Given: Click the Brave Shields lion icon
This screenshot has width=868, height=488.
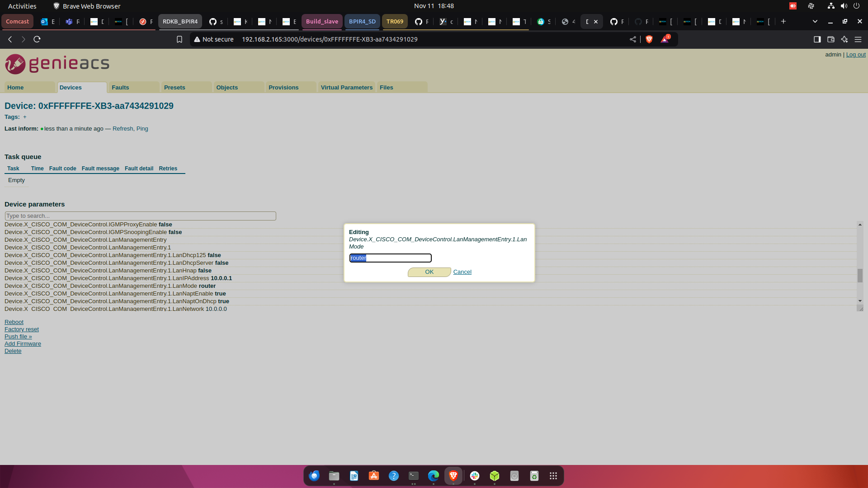Looking at the screenshot, I should [x=649, y=39].
